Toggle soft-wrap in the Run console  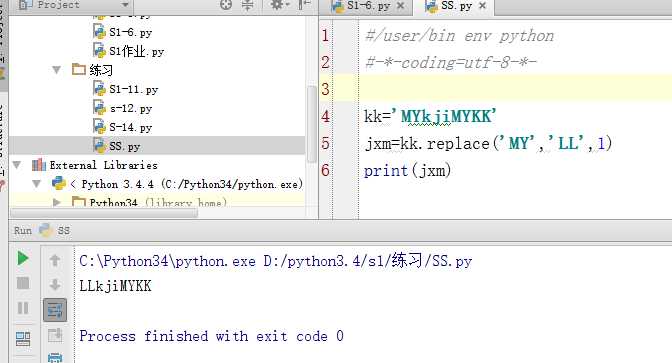55,310
